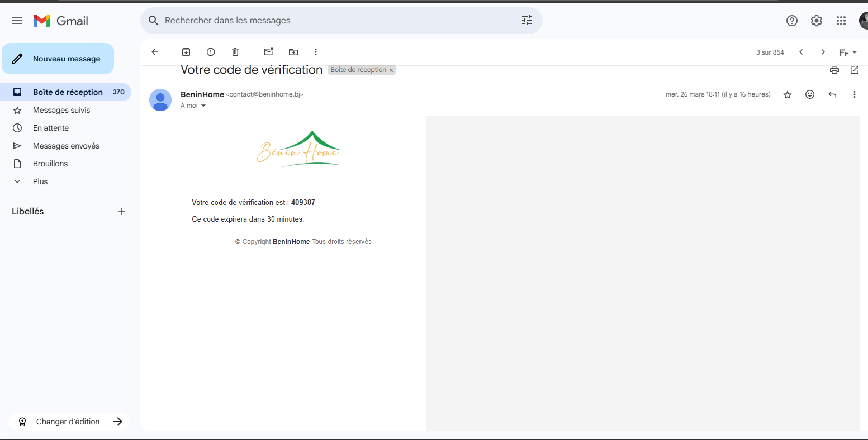Delete email with the trash icon
868x440 pixels.
(x=235, y=52)
